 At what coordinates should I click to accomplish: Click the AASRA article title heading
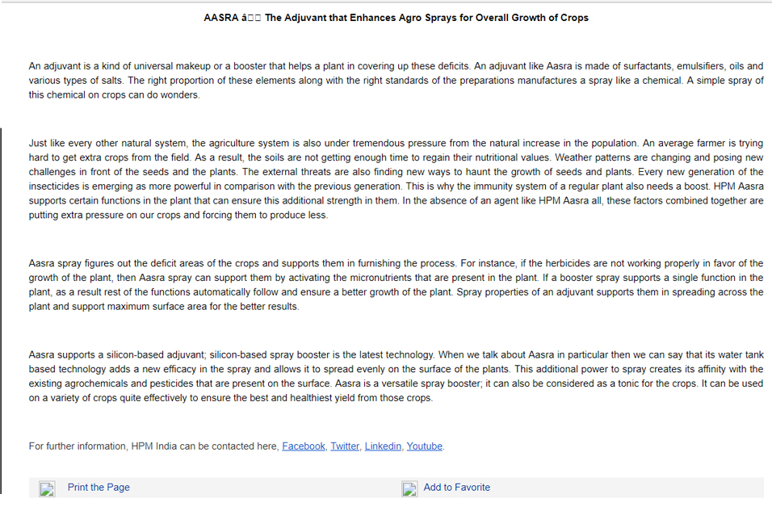[396, 18]
